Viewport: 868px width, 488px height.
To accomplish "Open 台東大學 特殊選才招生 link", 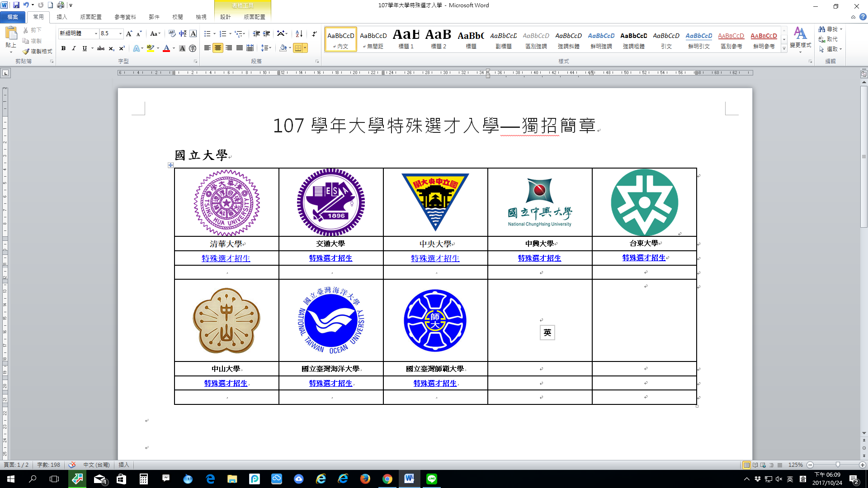I will (x=644, y=258).
